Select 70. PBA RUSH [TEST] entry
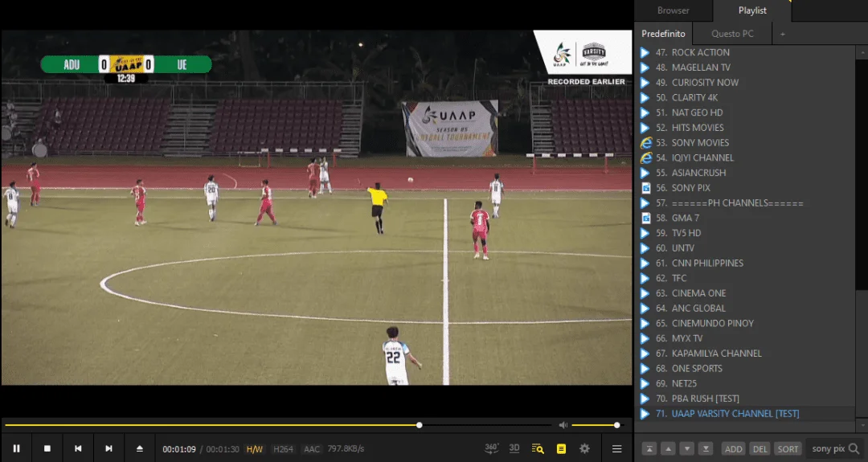 [x=744, y=399]
